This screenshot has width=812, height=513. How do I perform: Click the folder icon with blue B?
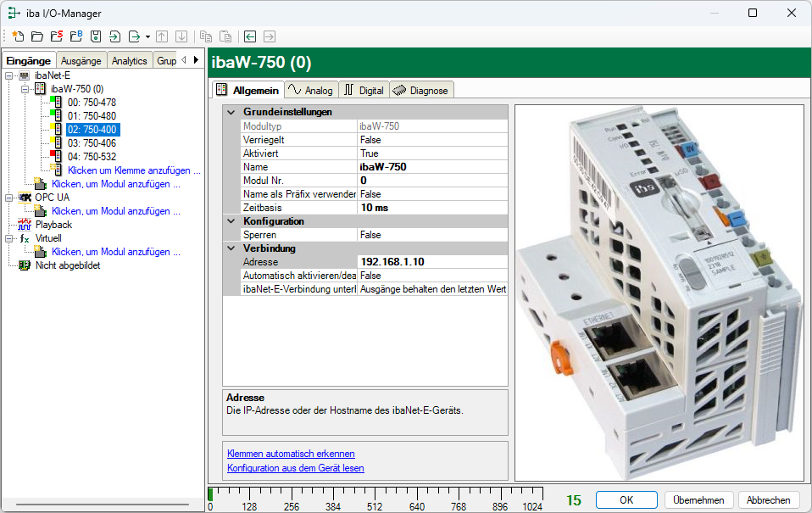pyautogui.click(x=76, y=36)
